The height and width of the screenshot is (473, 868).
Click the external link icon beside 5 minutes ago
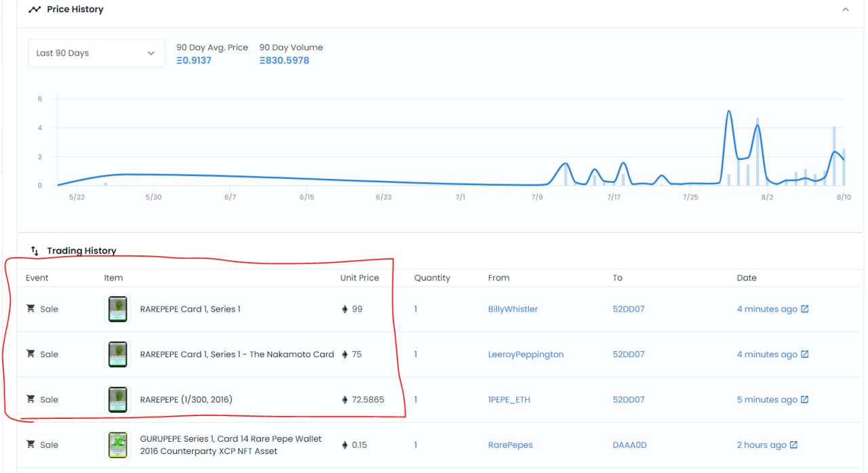tap(805, 400)
